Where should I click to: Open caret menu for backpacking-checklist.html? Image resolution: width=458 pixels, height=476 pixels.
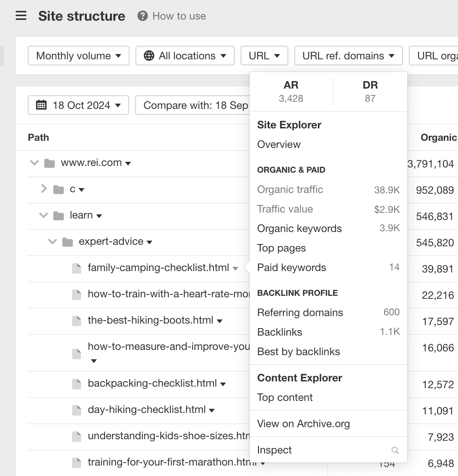[223, 384]
